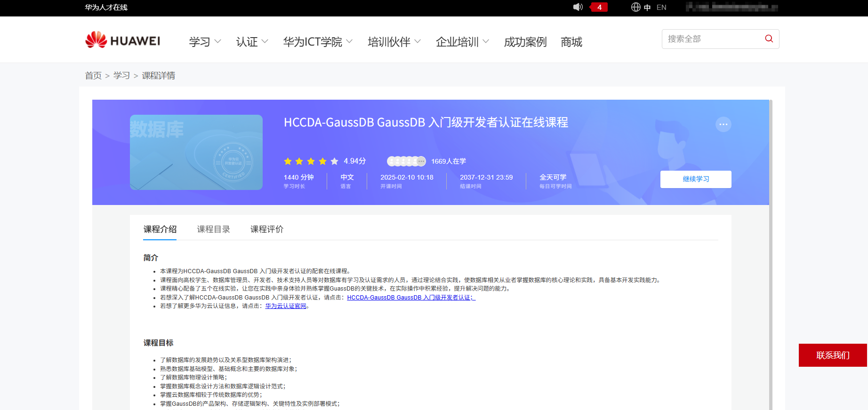Image resolution: width=868 pixels, height=410 pixels.
Task: Go to 首页 in the breadcrumb
Action: (x=93, y=76)
